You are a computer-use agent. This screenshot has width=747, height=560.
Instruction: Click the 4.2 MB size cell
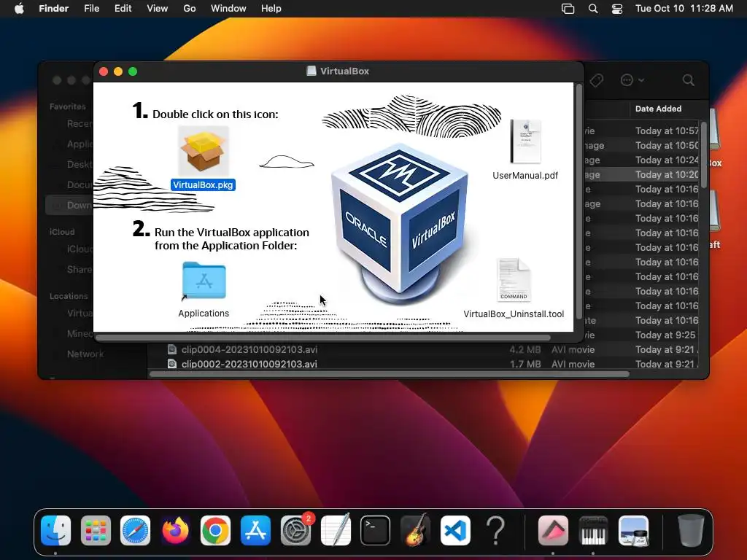point(525,349)
